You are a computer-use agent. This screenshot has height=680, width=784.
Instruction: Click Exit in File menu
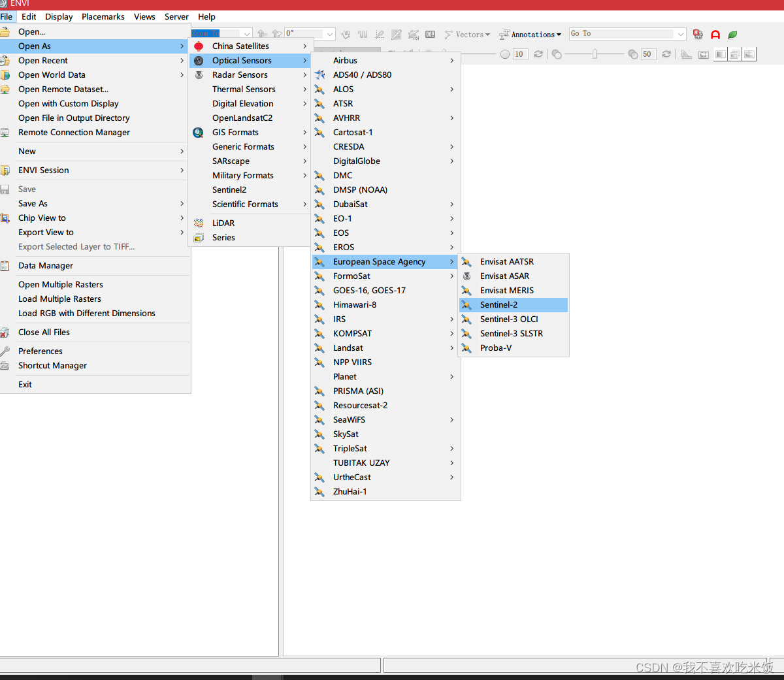click(95, 384)
